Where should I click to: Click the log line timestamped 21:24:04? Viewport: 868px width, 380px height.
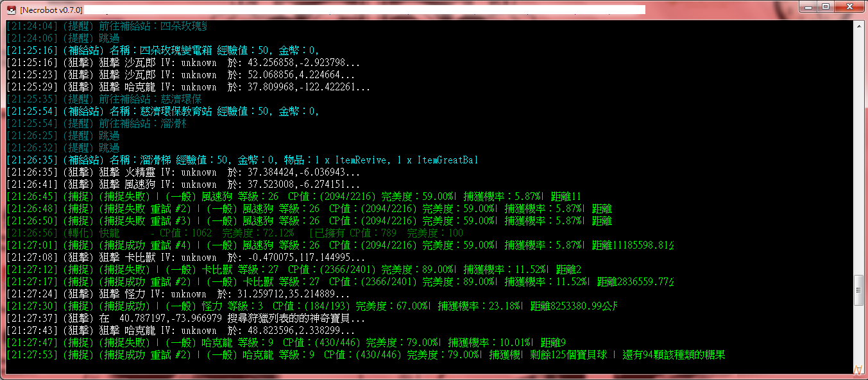106,26
